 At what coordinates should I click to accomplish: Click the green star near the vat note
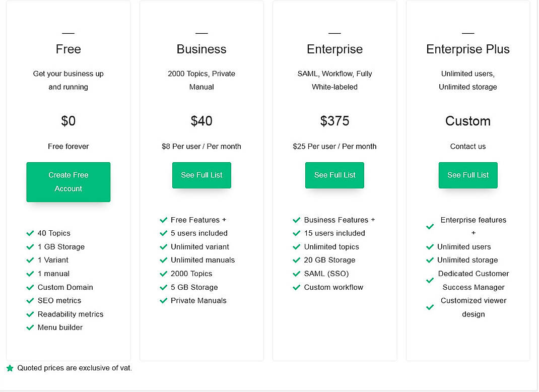[10, 367]
